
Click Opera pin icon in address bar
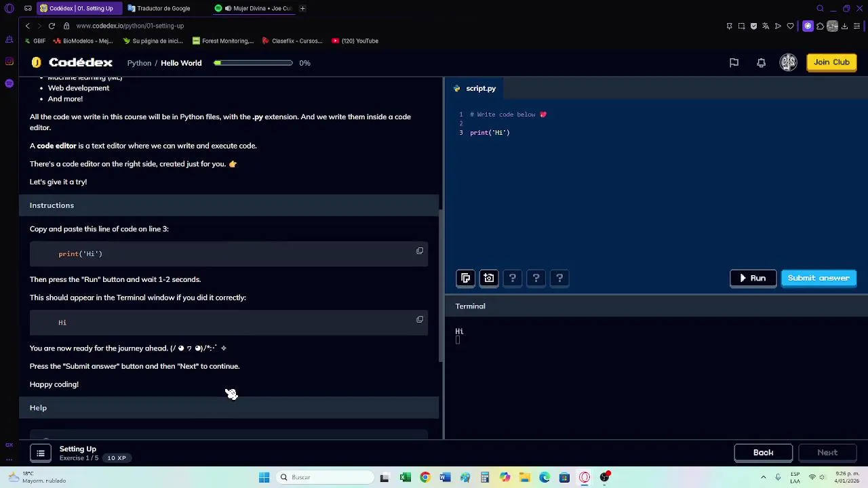(729, 26)
